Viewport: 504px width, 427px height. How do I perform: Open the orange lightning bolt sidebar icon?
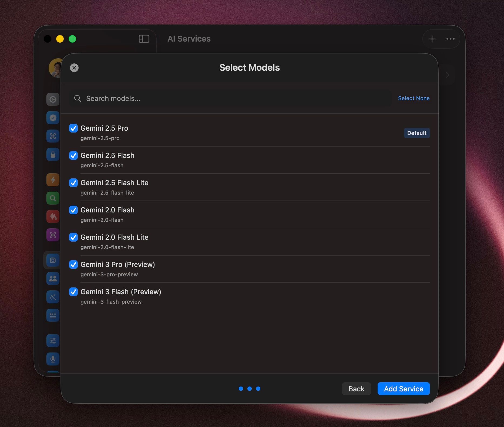click(53, 180)
